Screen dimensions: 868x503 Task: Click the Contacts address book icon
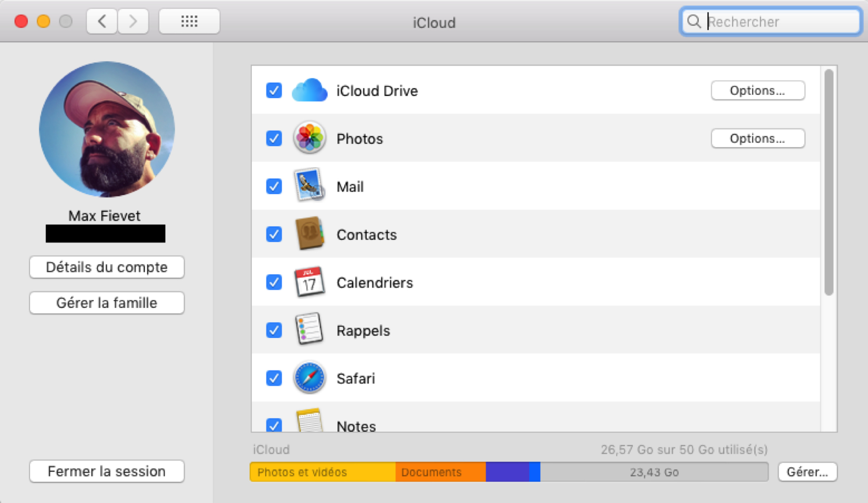(x=309, y=234)
